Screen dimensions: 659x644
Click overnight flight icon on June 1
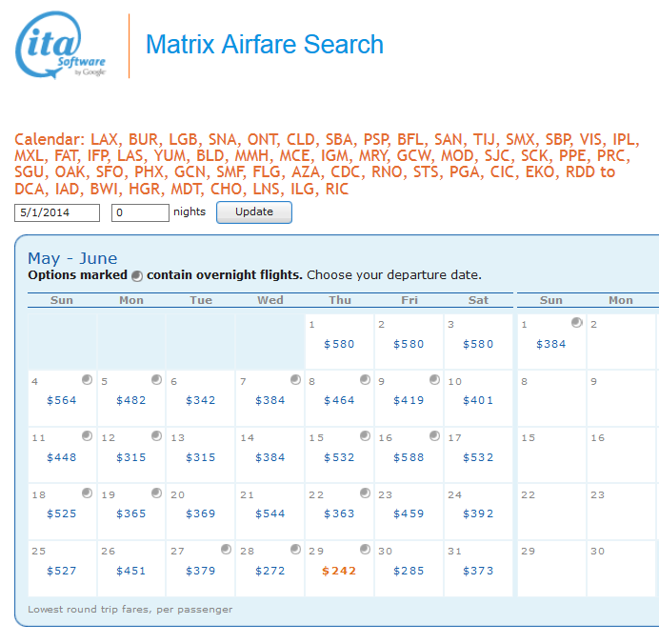(576, 323)
